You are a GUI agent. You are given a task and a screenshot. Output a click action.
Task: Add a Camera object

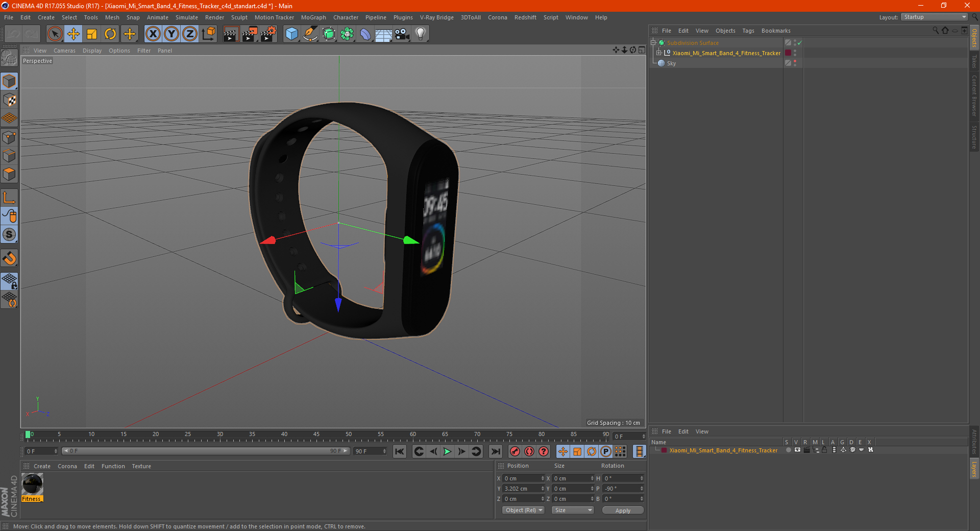pyautogui.click(x=402, y=34)
